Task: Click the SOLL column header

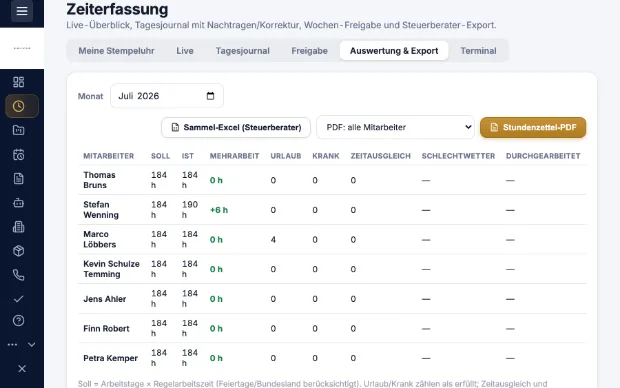Action: [x=160, y=156]
